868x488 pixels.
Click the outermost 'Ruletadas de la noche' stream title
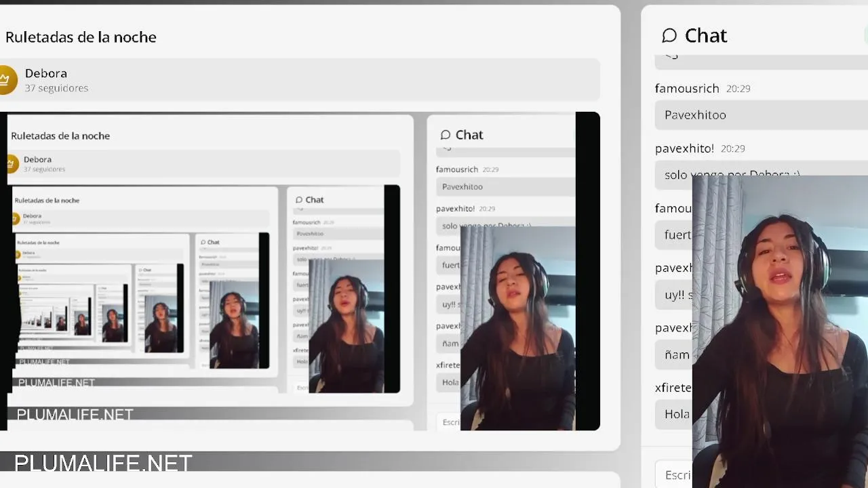[x=81, y=37]
